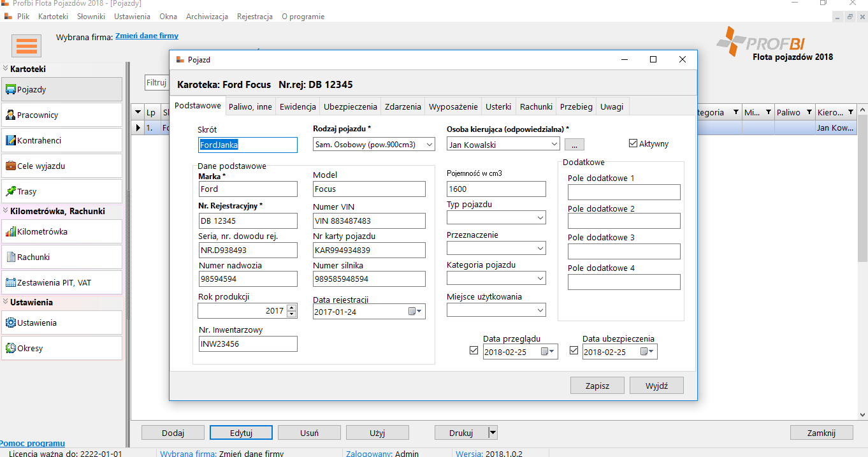868x457 pixels.
Task: Open the Archiwizacja menu
Action: pos(207,17)
